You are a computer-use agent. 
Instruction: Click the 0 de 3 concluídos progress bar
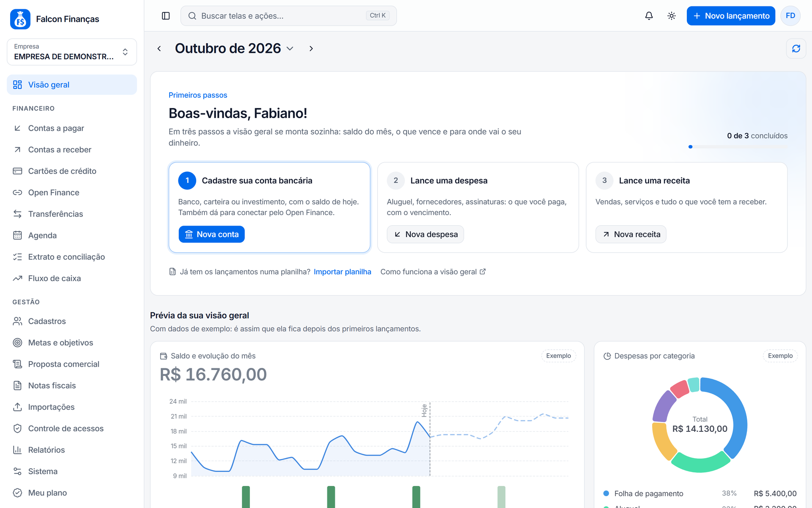[738, 147]
